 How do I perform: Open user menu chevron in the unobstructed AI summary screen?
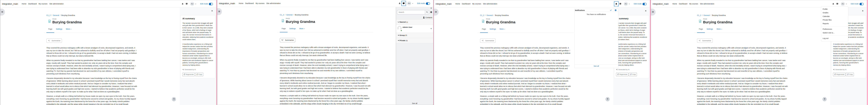pyautogui.click(x=196, y=4)
